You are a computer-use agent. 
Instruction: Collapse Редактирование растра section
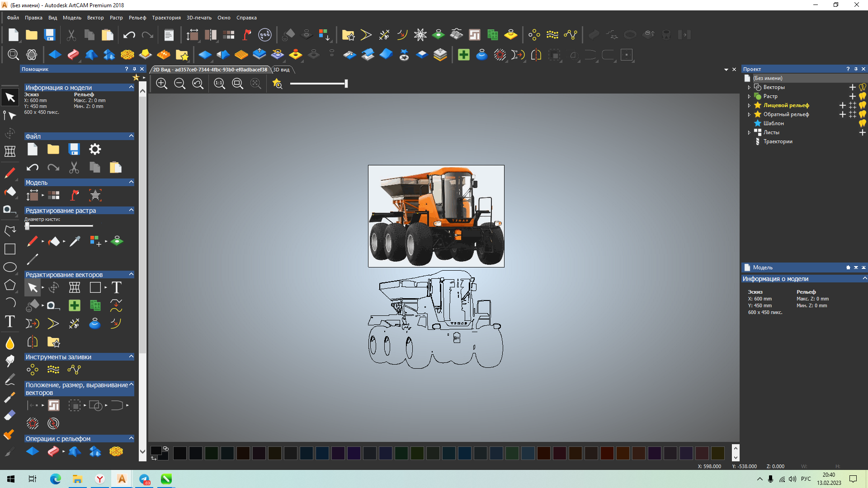pos(131,210)
